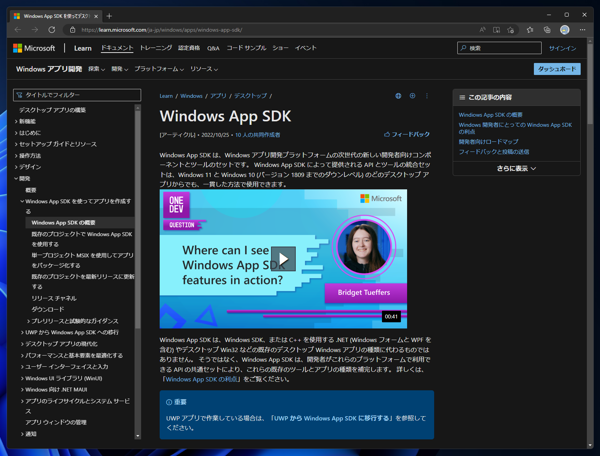
Task: Expand セットアップ ガイドとリソース tree node
Action: (x=16, y=144)
